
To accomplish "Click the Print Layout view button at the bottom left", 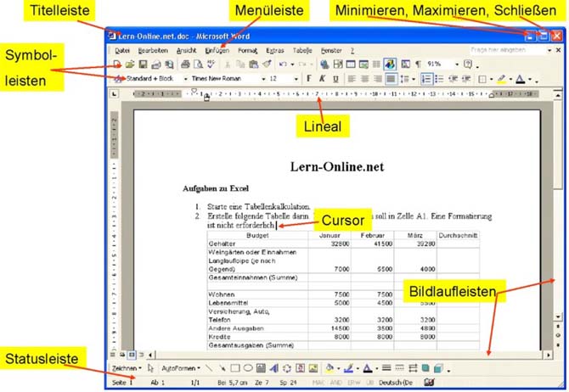I will tap(132, 355).
